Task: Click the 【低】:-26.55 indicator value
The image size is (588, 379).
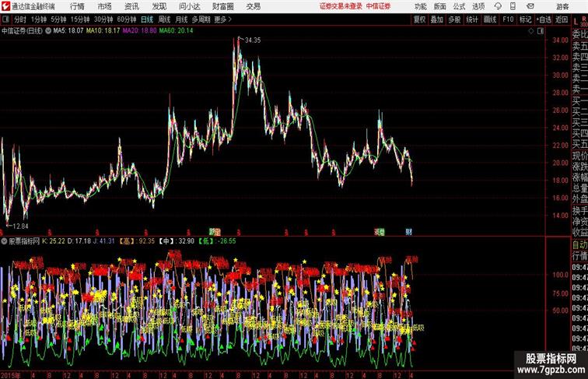Action: click(217, 241)
